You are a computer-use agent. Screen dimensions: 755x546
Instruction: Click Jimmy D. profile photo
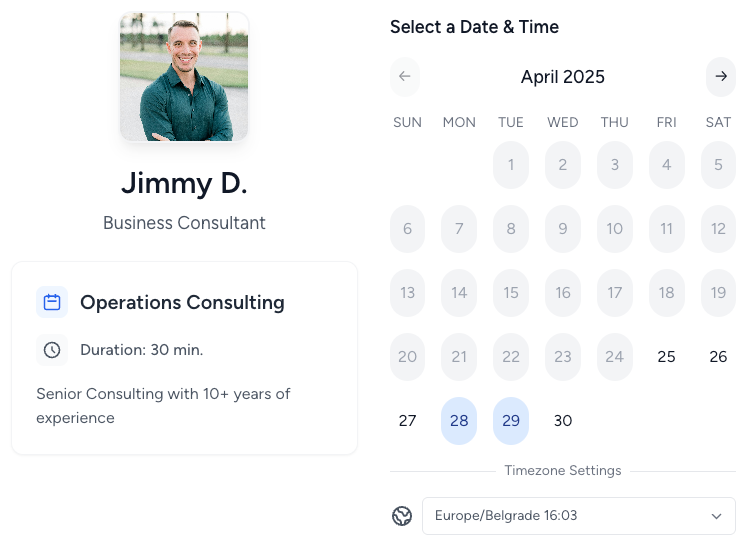point(184,77)
